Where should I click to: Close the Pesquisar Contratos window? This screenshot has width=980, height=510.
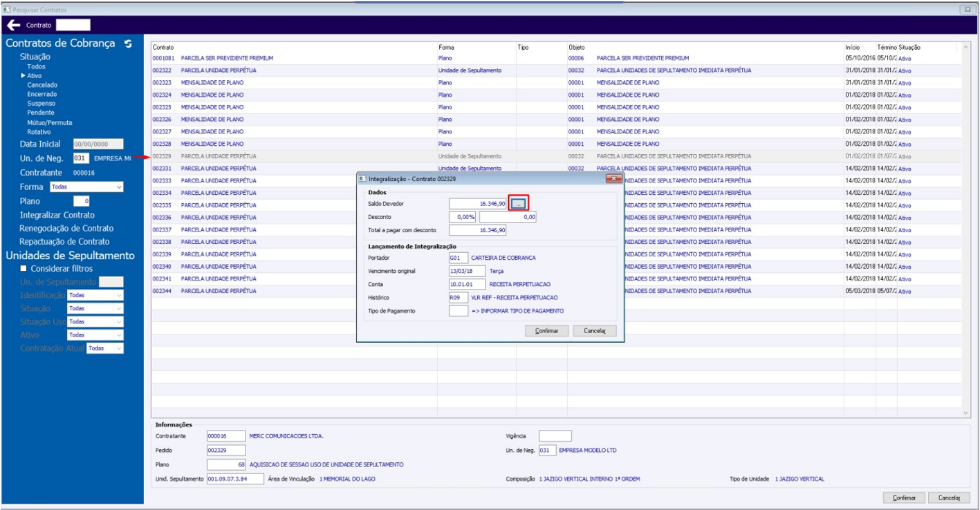pyautogui.click(x=967, y=8)
